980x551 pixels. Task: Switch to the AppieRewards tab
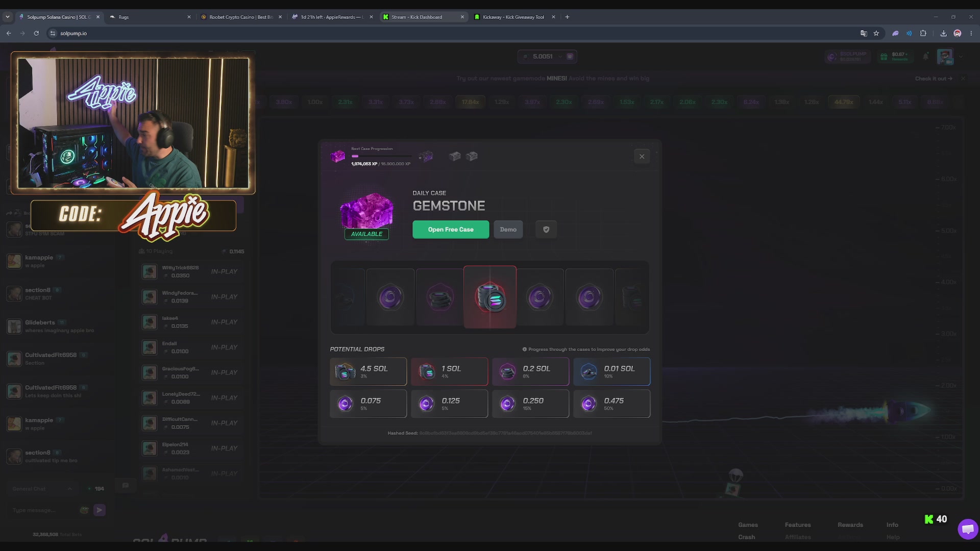click(x=332, y=17)
